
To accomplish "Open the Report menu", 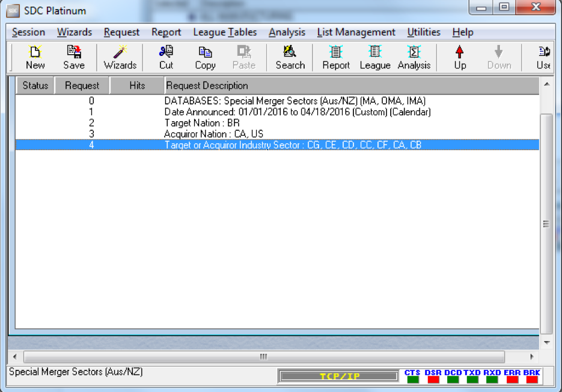I will 166,32.
